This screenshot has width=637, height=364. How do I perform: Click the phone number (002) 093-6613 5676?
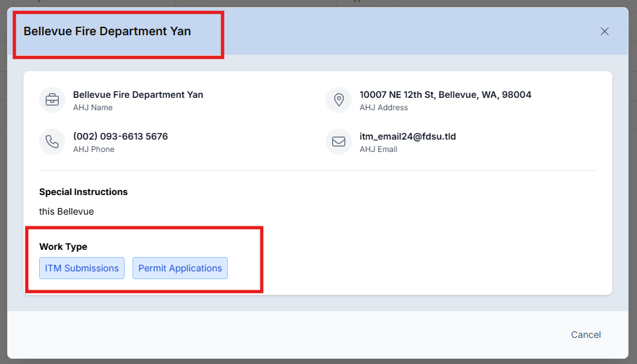pos(120,136)
